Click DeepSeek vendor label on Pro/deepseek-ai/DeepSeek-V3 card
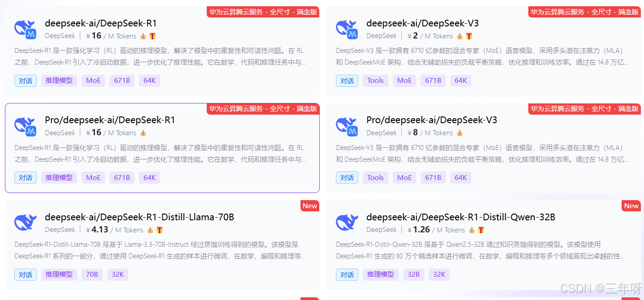 (x=382, y=133)
